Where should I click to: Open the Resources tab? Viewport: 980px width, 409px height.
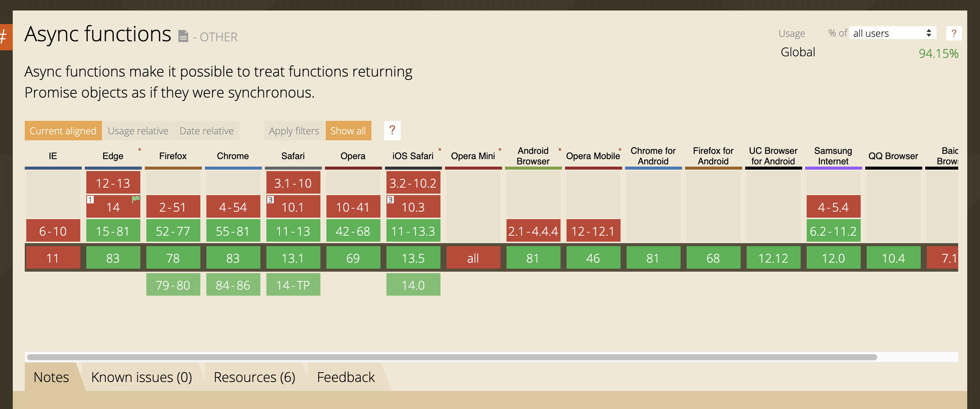[x=254, y=377]
